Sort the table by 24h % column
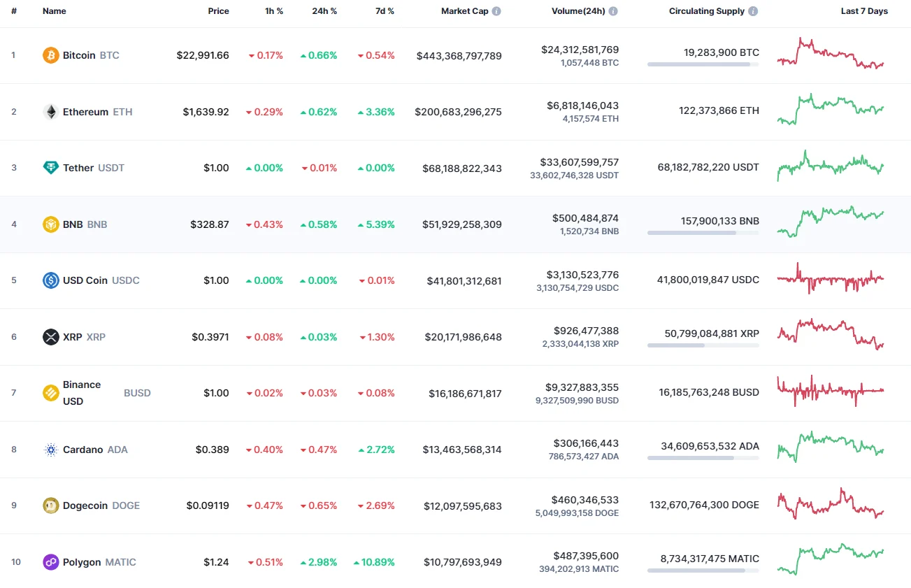The height and width of the screenshot is (588, 911). point(324,10)
